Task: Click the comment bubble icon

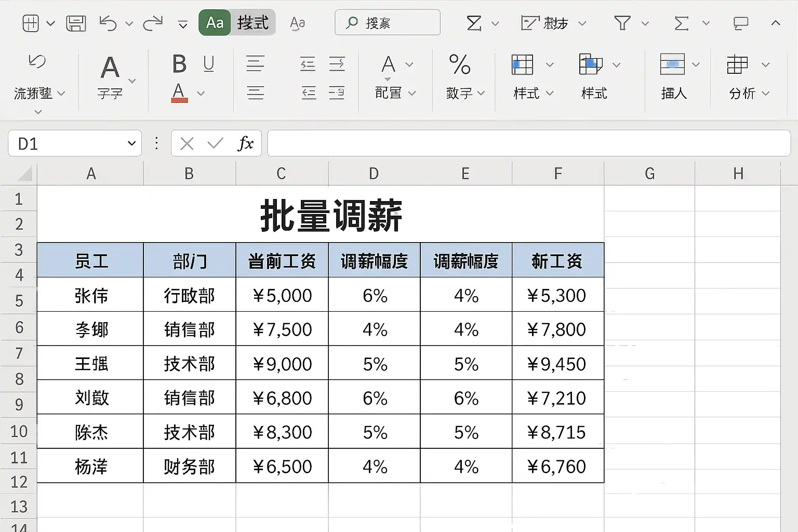Action: coord(740,23)
